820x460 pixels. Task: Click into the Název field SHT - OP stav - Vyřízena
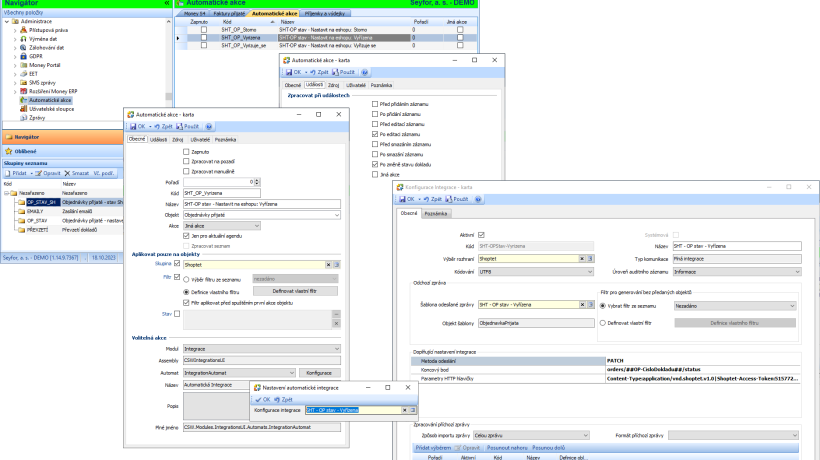click(736, 246)
